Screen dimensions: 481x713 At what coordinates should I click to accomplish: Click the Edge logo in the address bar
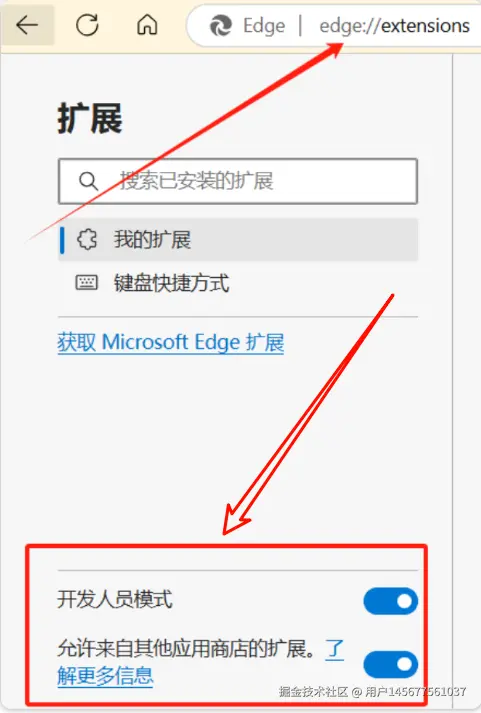[x=220, y=25]
